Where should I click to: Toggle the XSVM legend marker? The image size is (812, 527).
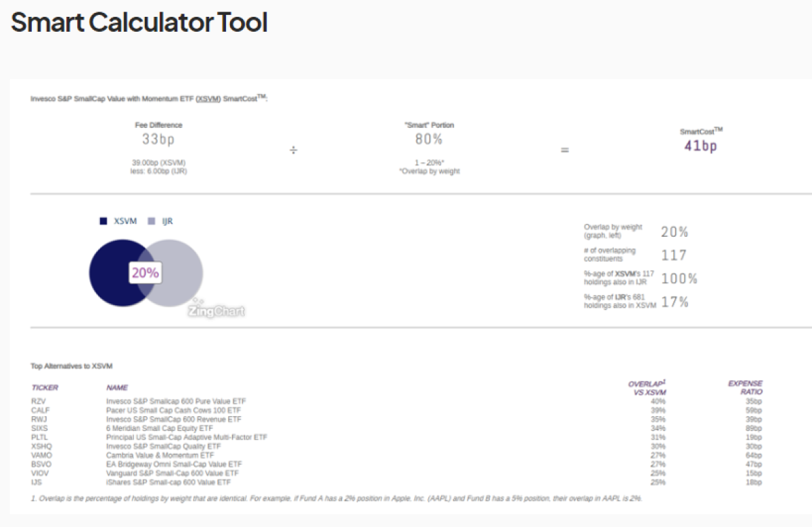(104, 221)
